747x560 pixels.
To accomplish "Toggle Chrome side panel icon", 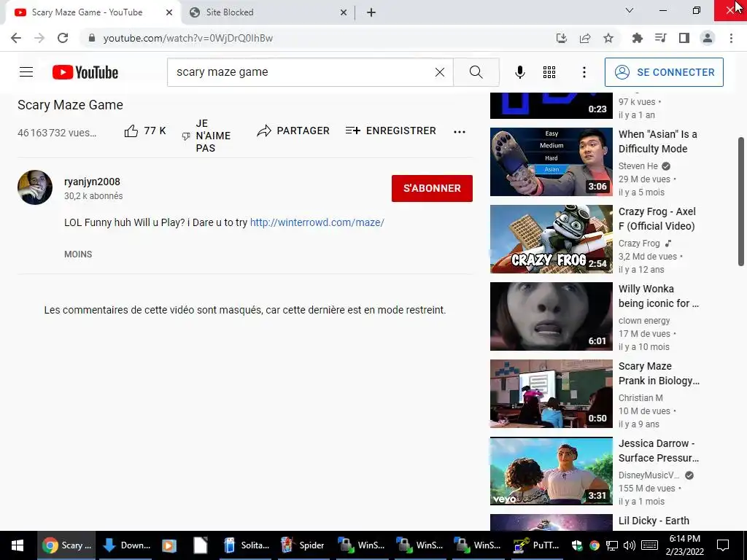I will 684,38.
